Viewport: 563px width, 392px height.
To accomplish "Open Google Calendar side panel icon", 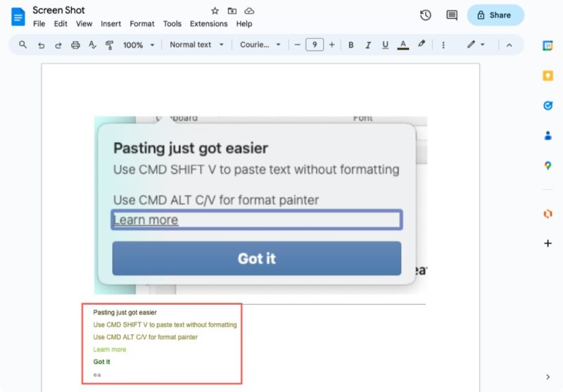I will click(548, 46).
